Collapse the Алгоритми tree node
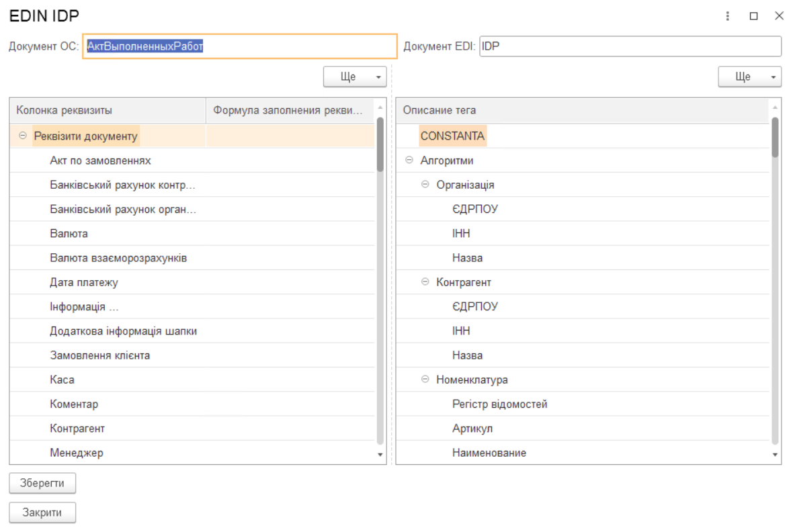This screenshot has height=532, width=795. [409, 161]
